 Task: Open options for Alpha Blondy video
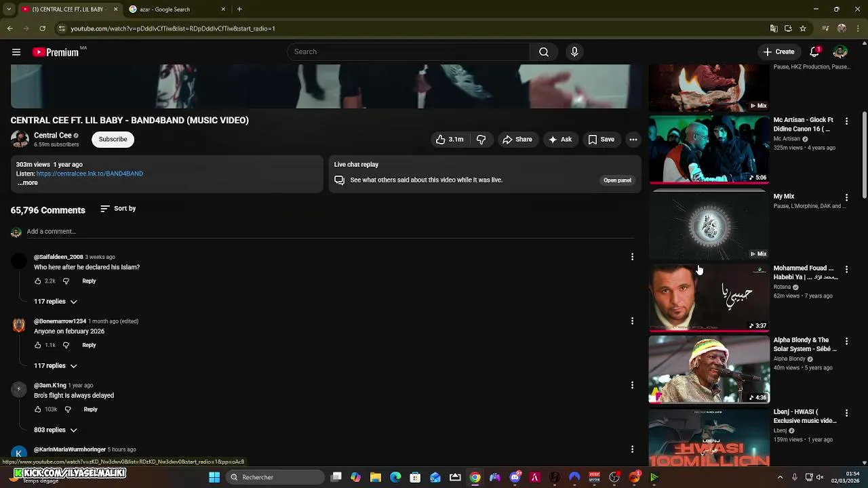pos(846,341)
